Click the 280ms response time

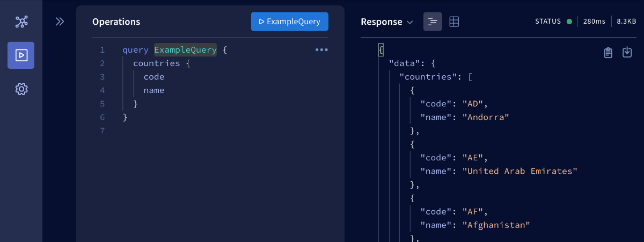594,22
